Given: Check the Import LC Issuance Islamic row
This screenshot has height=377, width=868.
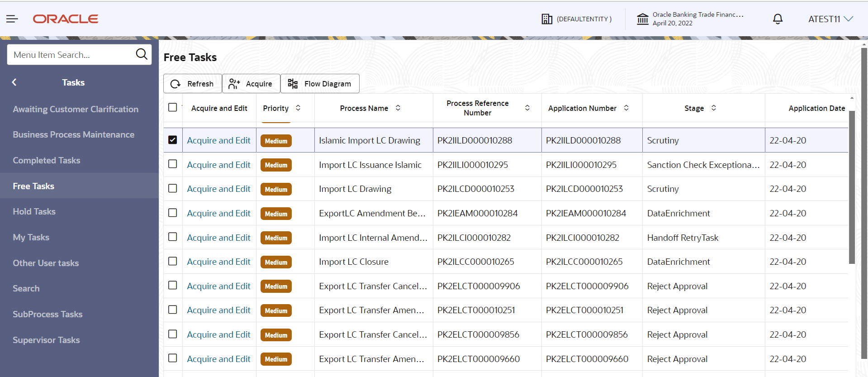Looking at the screenshot, I should pyautogui.click(x=172, y=164).
